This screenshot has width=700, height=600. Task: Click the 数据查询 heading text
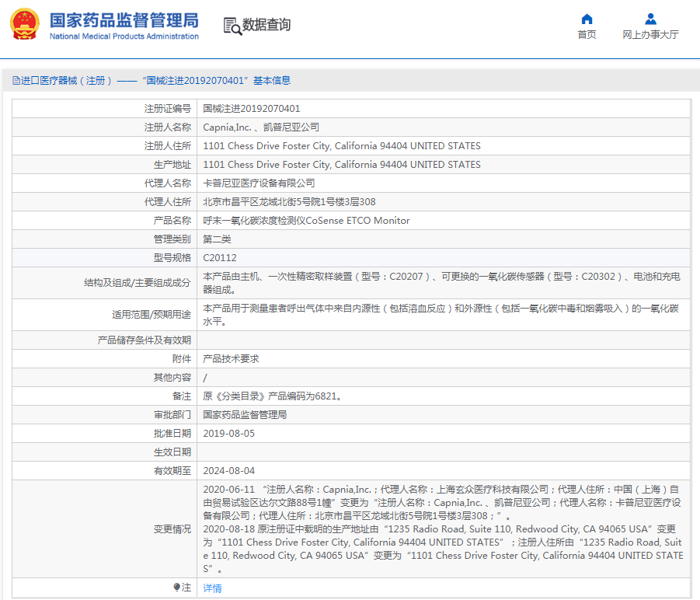point(266,26)
